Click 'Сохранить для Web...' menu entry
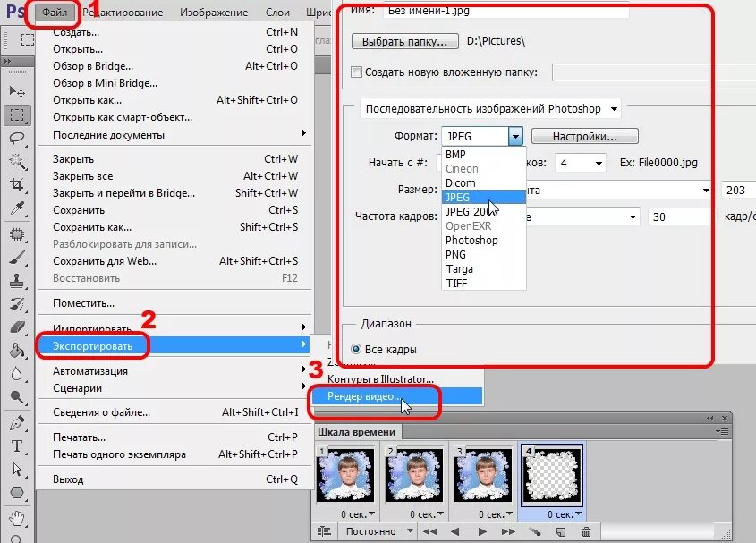This screenshot has width=756, height=543. click(175, 261)
